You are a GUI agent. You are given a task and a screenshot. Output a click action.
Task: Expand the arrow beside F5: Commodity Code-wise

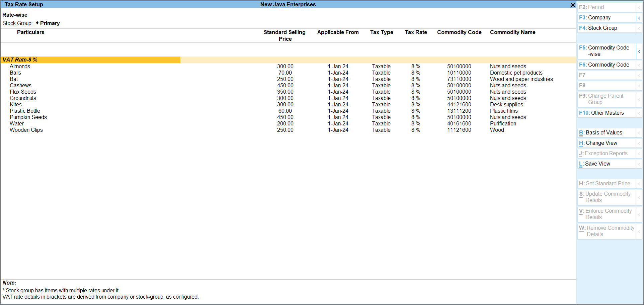(x=639, y=51)
